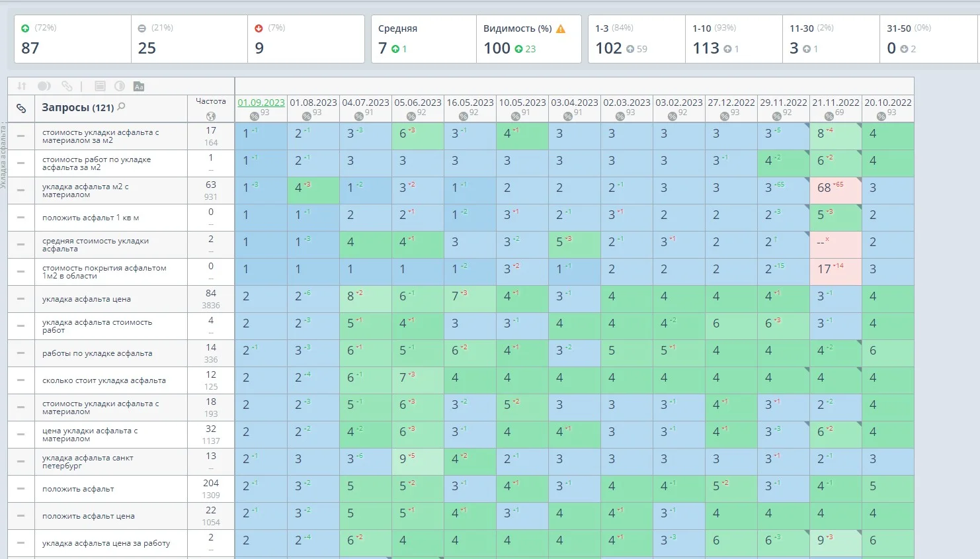
Task: Click the Aa text size icon
Action: pyautogui.click(x=139, y=86)
